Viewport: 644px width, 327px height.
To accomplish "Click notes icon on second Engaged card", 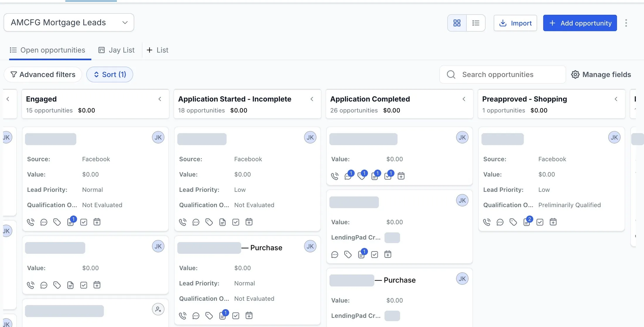I will [x=70, y=285].
